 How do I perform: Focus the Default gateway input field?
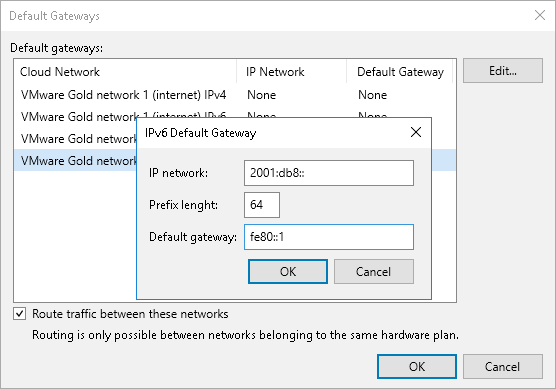[329, 237]
